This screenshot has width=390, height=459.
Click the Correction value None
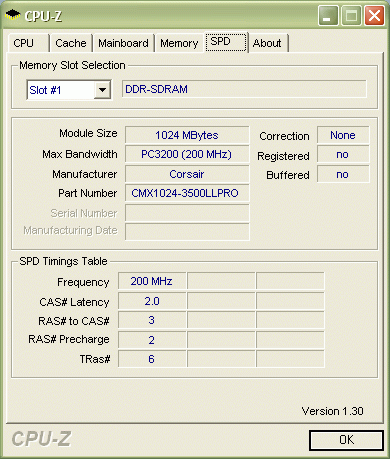pyautogui.click(x=343, y=135)
